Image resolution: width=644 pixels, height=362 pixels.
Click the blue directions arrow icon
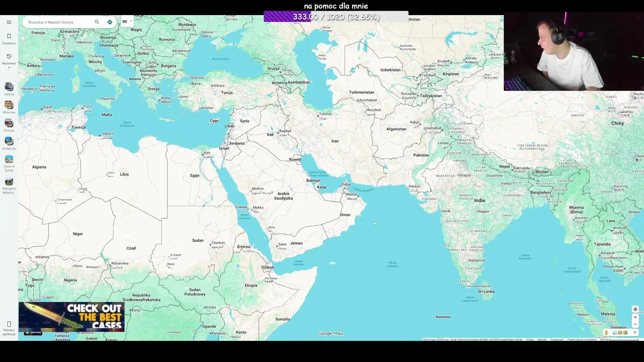click(110, 22)
